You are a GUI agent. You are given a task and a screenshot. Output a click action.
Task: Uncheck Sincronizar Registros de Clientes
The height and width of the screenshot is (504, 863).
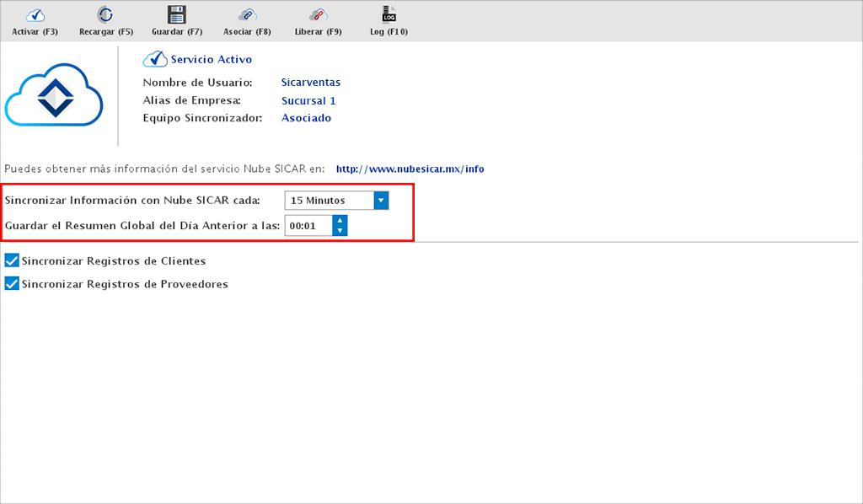[12, 260]
